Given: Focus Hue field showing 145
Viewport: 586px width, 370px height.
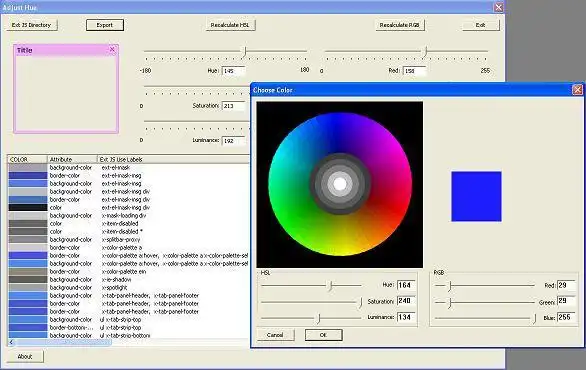Looking at the screenshot, I should [x=233, y=71].
